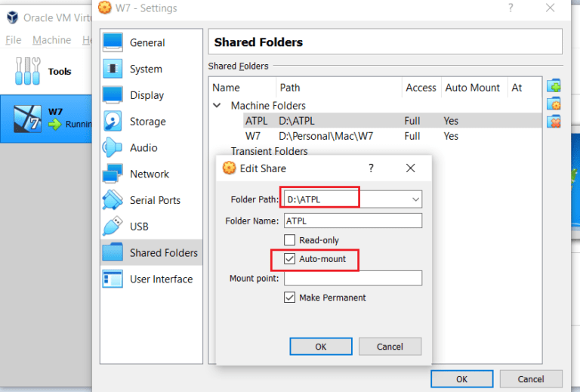Click Cancel in the W7 Settings window
Viewport: 580px width, 392px height.
531,379
